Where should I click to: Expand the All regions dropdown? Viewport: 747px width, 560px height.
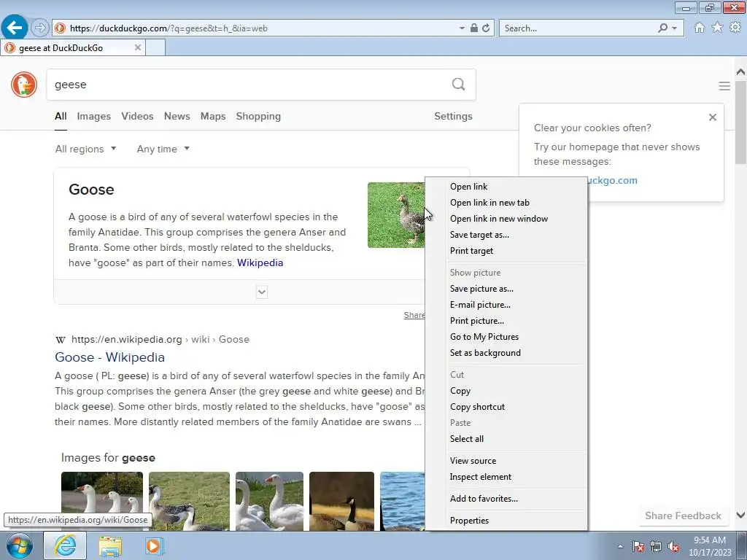tap(86, 149)
